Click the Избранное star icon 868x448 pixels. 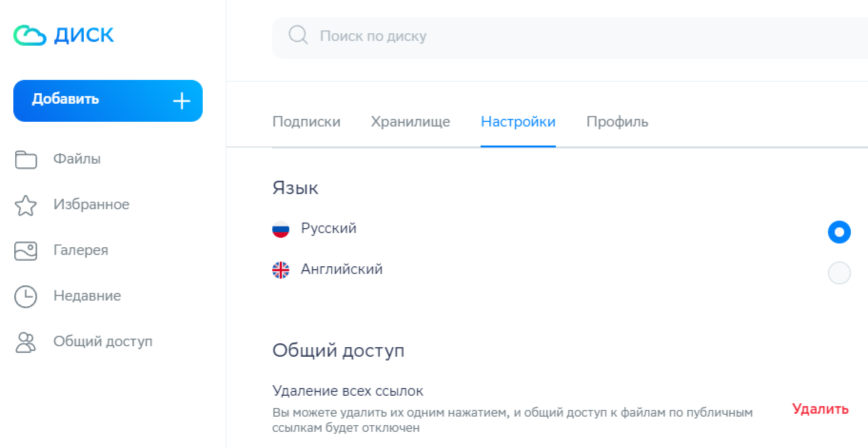click(x=26, y=205)
